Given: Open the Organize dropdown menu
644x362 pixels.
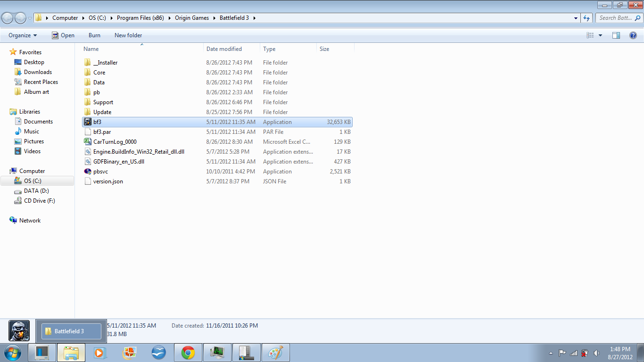Looking at the screenshot, I should pyautogui.click(x=23, y=35).
